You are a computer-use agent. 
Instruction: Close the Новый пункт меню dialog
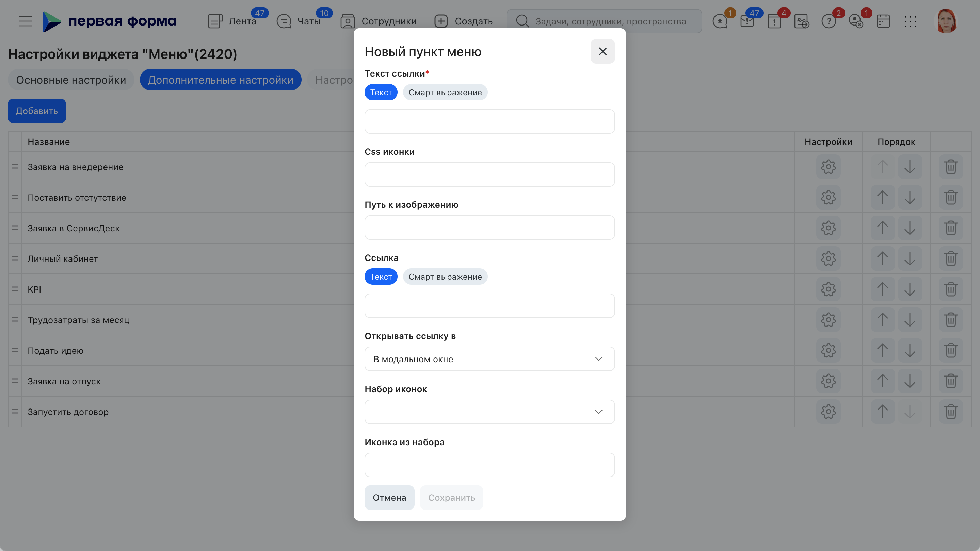(603, 51)
